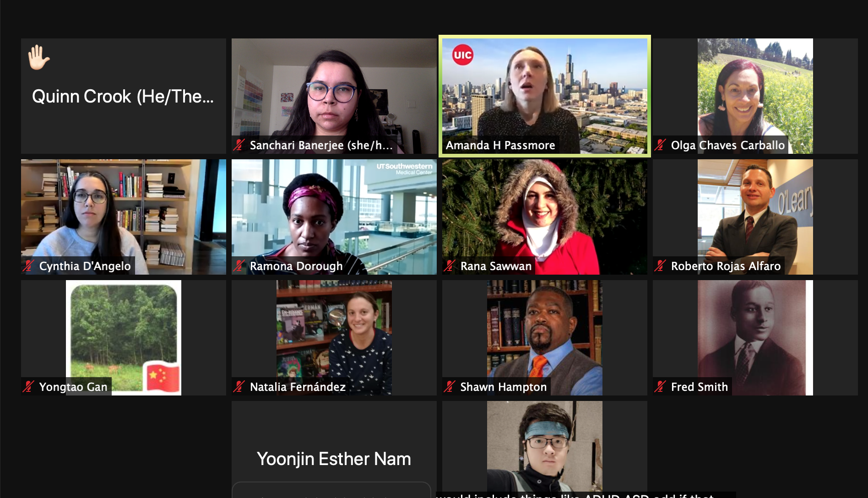Image resolution: width=868 pixels, height=498 pixels.
Task: Select Yongtao Gan's forest profile picture
Action: pos(124,338)
